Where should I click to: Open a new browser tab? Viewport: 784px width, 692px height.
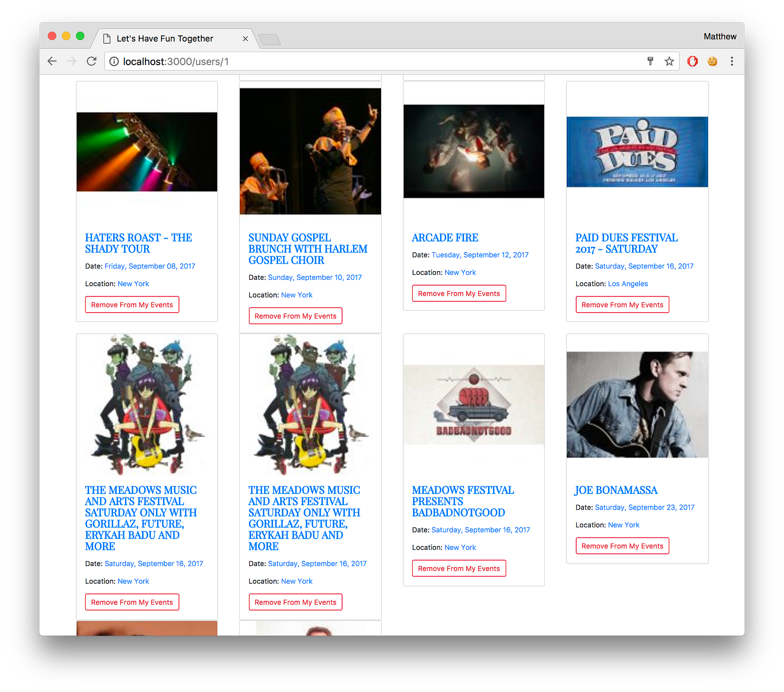[x=269, y=39]
